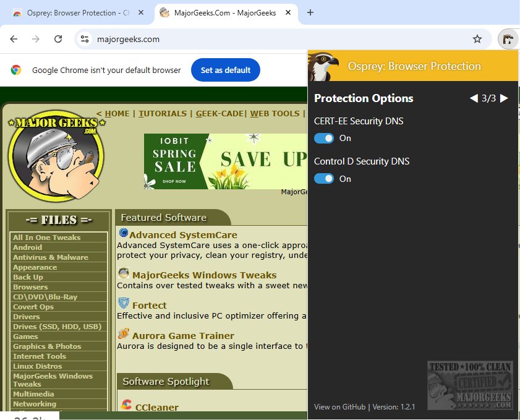Open GEEK-CADE in site navigation
The image size is (520, 420).
[220, 114]
